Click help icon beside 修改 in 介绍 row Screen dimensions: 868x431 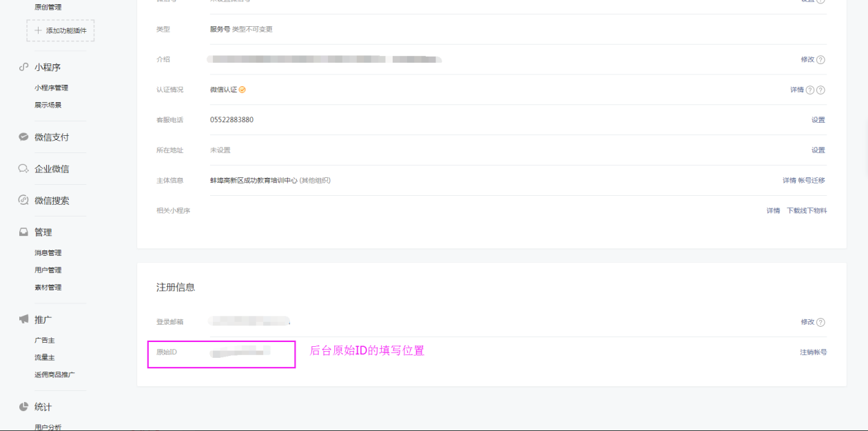point(820,60)
